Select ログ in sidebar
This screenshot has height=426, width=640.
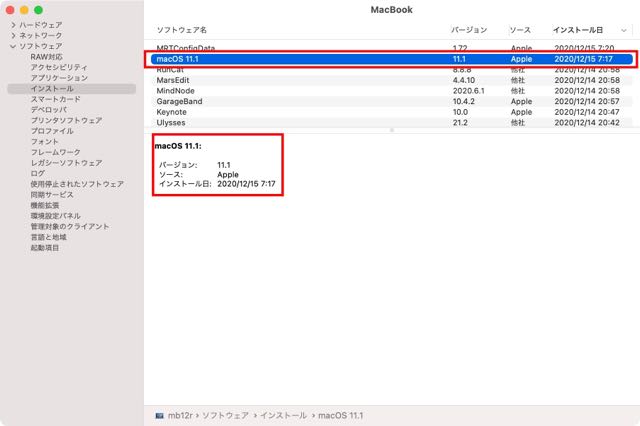tap(38, 173)
